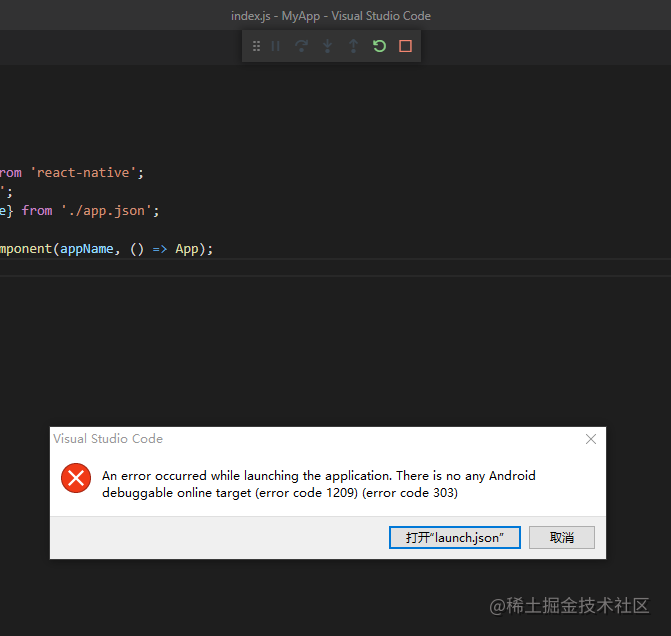Click the dialog title Visual Studio Code
Viewport: 671px width, 636px height.
click(108, 439)
